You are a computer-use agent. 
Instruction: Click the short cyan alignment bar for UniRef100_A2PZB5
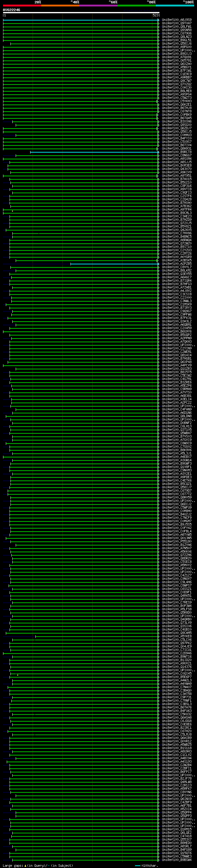tap(115, 264)
